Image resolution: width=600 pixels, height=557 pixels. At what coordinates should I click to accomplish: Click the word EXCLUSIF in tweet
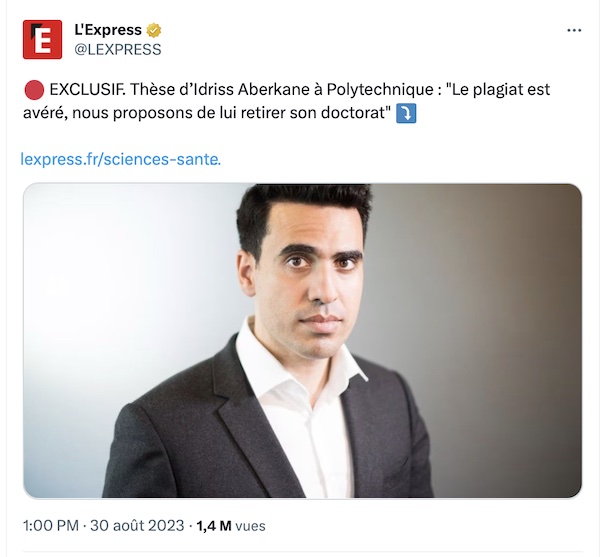87,90
